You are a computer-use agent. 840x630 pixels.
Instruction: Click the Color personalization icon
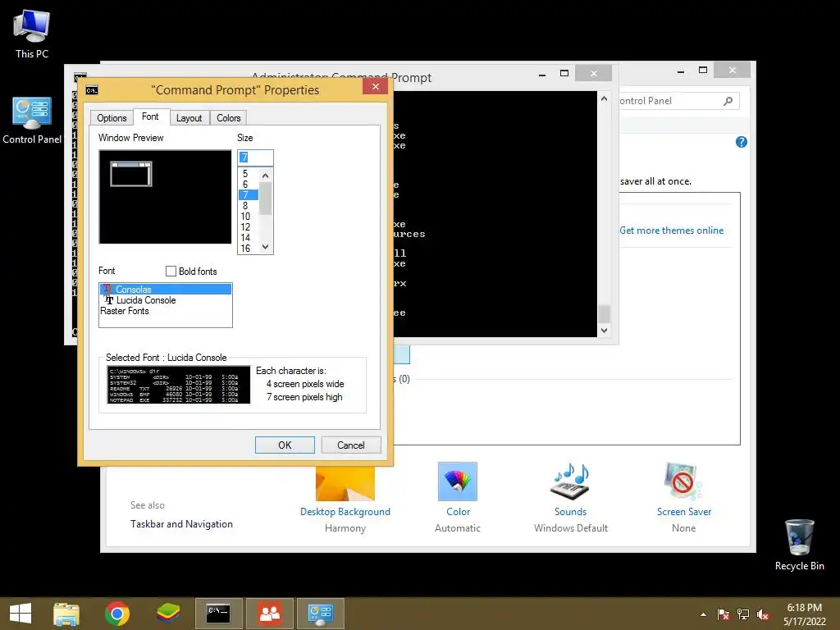(458, 482)
